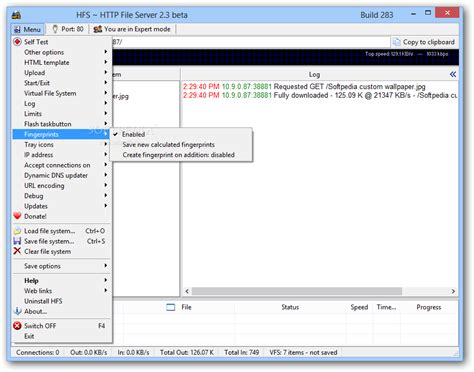Open the IP address submenu
The width and height of the screenshot is (474, 372).
tap(61, 155)
